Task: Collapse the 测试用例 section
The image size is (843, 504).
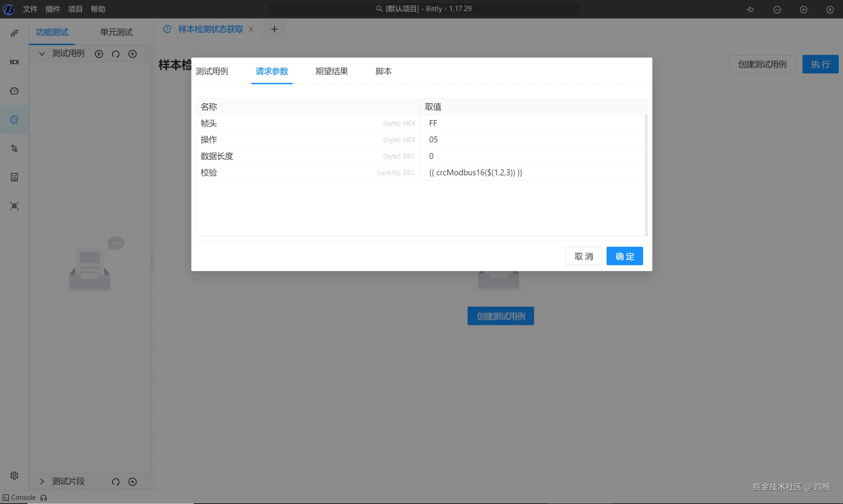Action: (42, 54)
